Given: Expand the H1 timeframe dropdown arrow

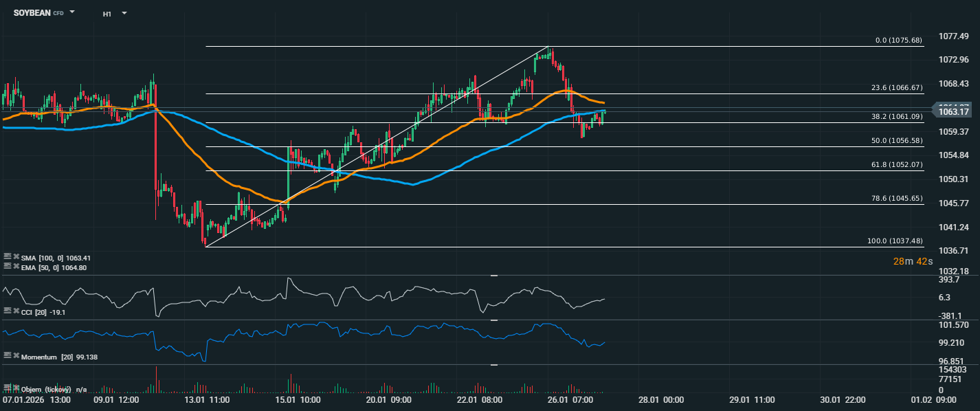Looking at the screenshot, I should 124,13.
